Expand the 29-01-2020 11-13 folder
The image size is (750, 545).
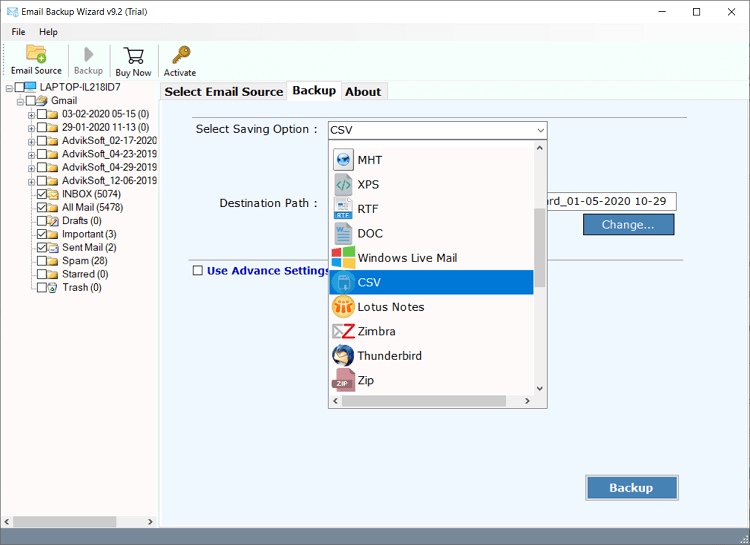point(31,128)
